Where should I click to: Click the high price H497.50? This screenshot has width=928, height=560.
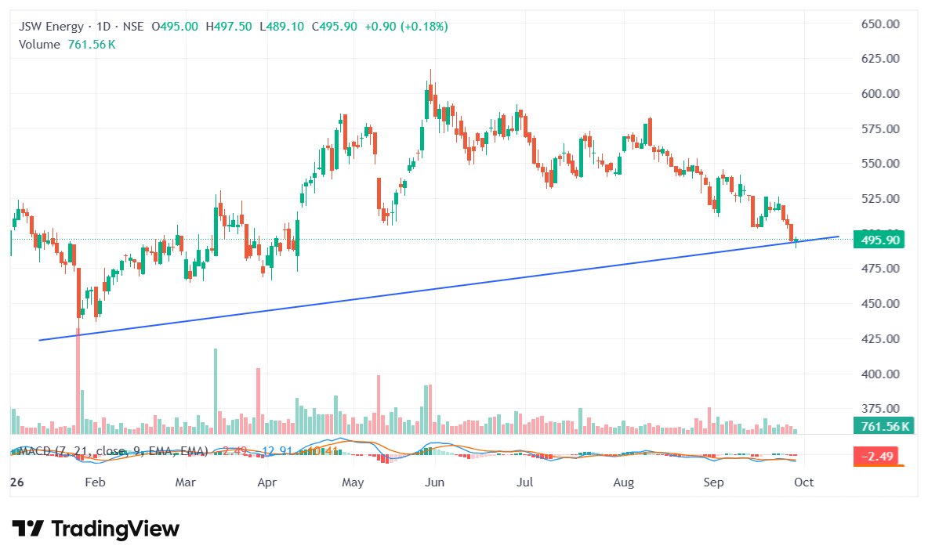(228, 27)
